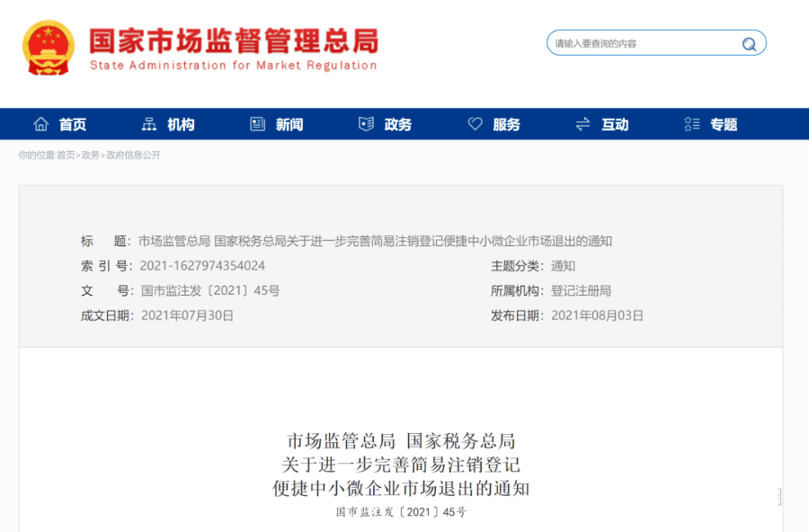The height and width of the screenshot is (532, 809).
Task: Open the 互动 menu item
Action: 615,124
